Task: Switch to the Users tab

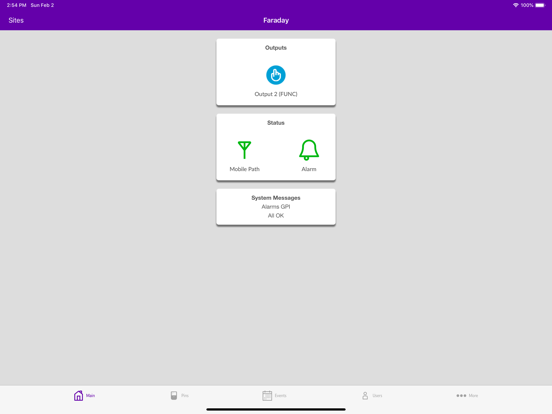Action: click(x=372, y=396)
